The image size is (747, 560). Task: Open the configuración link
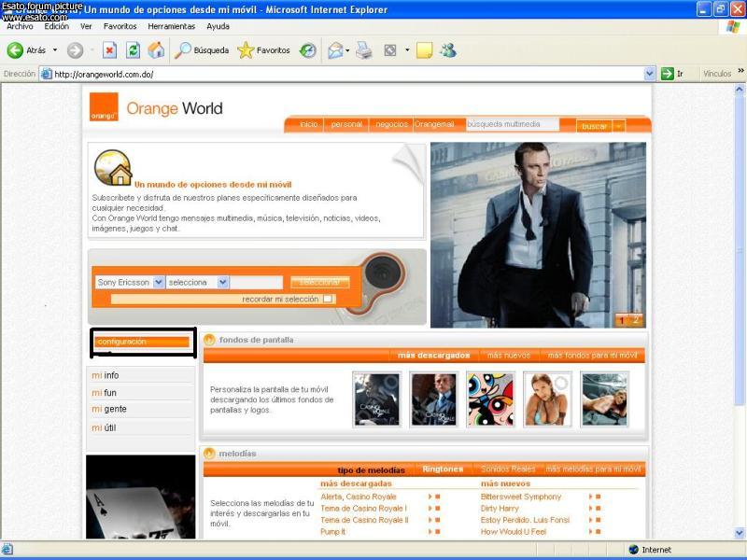(142, 342)
